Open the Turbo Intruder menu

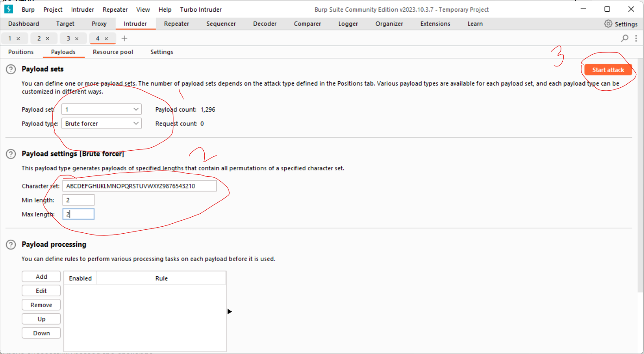pos(201,10)
